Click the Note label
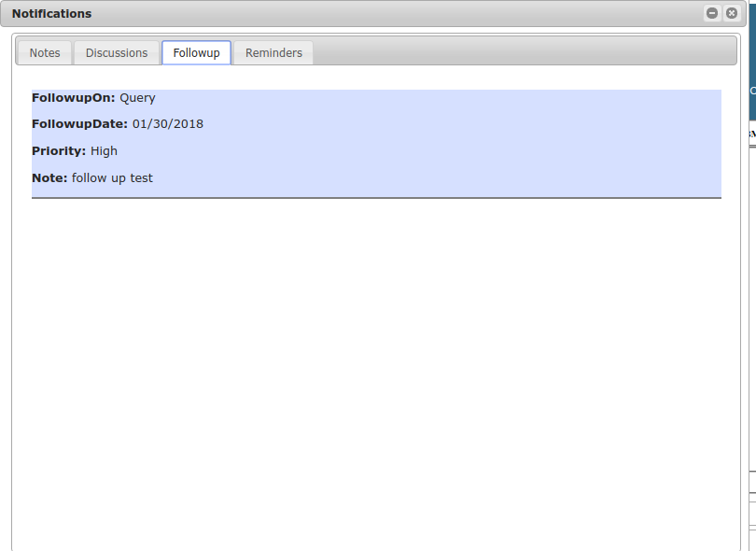 click(49, 178)
